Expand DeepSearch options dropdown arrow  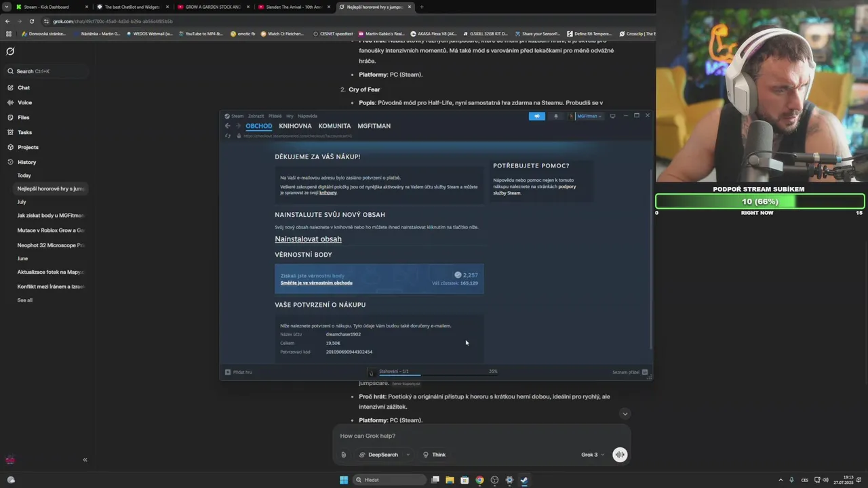(408, 455)
